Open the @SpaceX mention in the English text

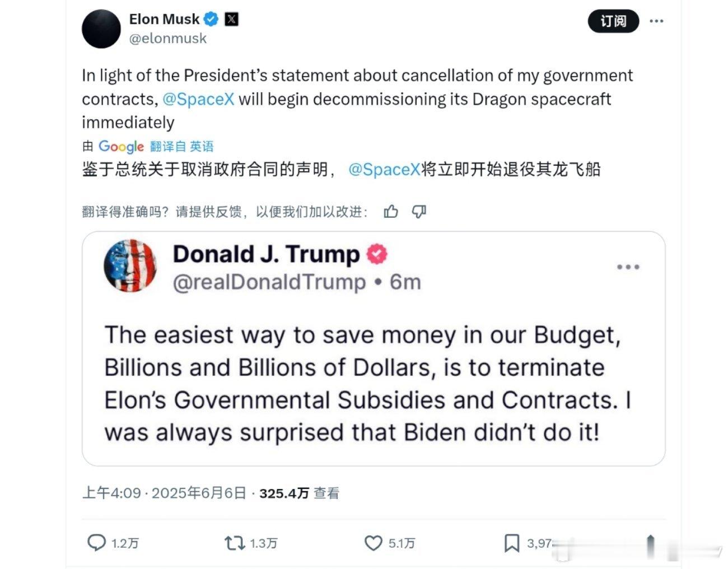click(198, 99)
